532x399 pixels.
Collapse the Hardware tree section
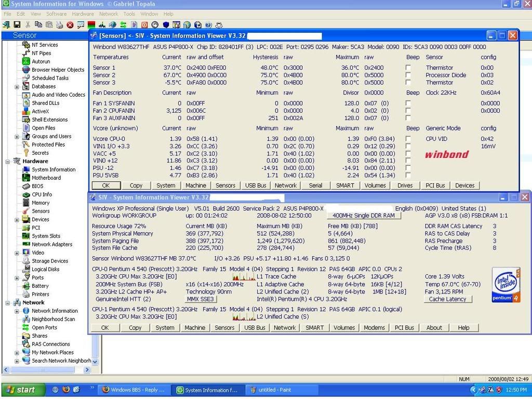click(x=7, y=162)
